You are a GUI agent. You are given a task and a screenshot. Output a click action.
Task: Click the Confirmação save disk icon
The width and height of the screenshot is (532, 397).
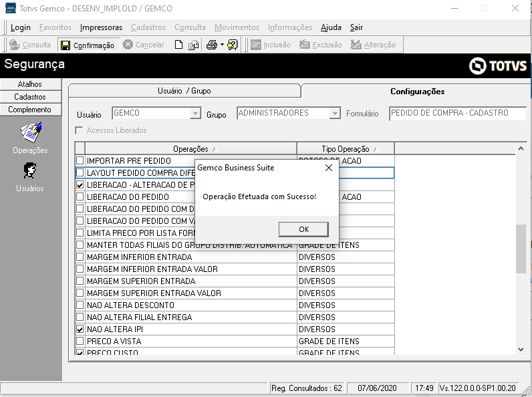coord(65,45)
